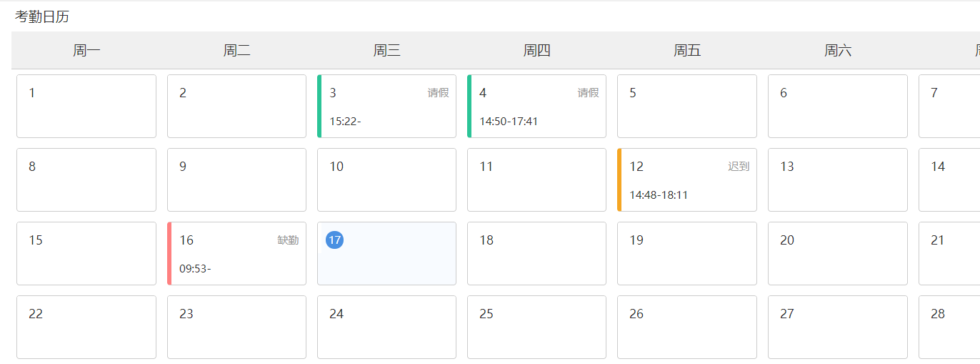The height and width of the screenshot is (364, 980).
Task: Select day 10 in the calendar
Action: point(386,179)
